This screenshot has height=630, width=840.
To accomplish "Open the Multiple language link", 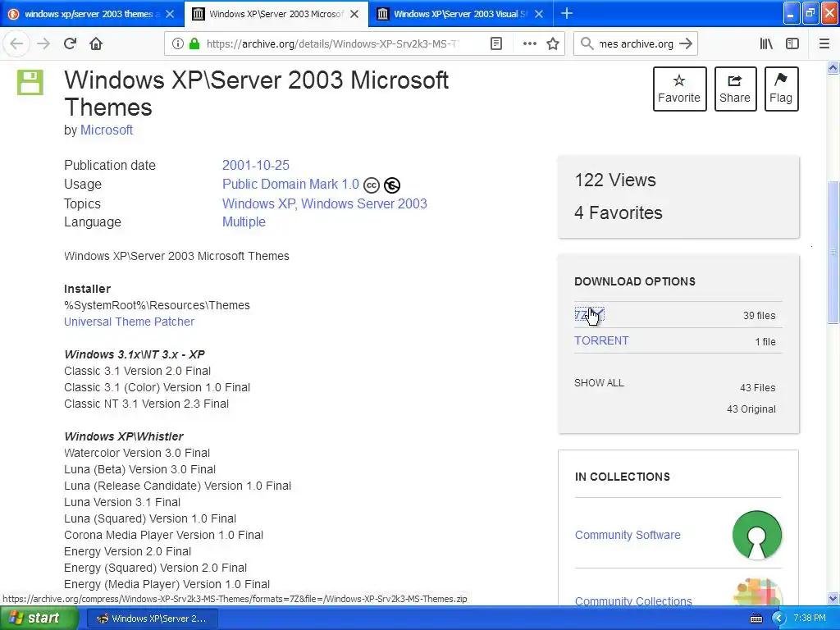I will (244, 221).
